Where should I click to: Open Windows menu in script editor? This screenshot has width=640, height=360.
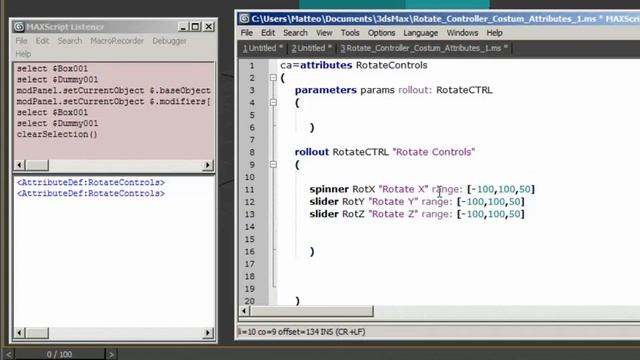click(462, 33)
